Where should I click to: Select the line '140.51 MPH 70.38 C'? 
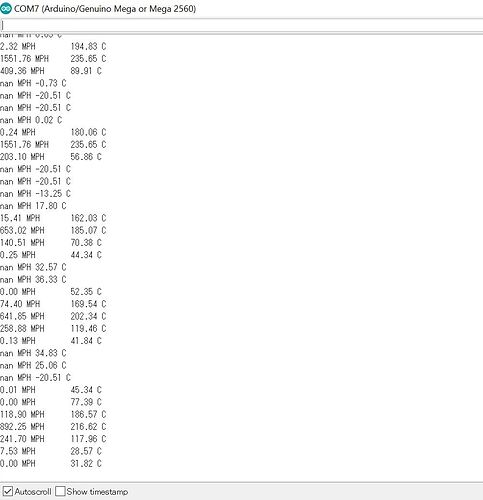(51, 243)
